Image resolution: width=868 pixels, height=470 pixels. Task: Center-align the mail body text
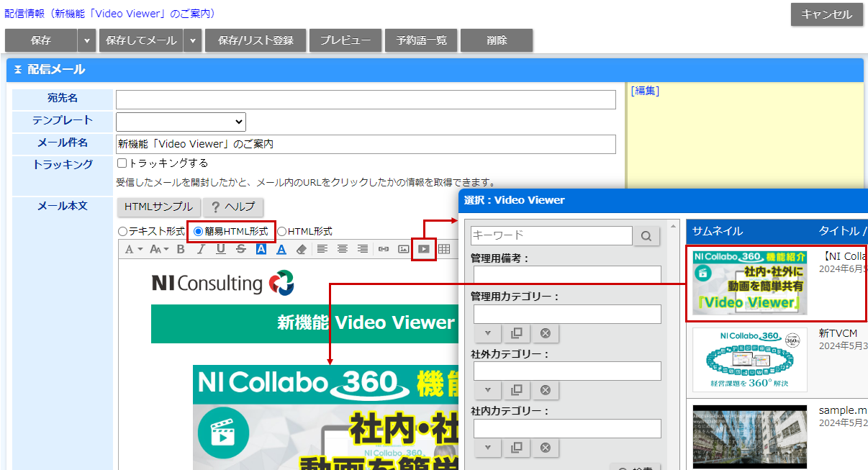coord(343,249)
